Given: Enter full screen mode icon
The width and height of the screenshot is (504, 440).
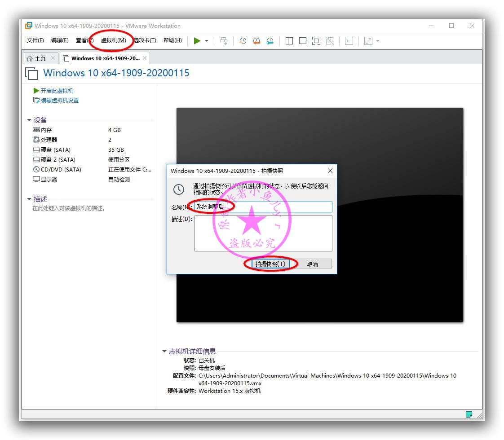Looking at the screenshot, I should click(316, 41).
